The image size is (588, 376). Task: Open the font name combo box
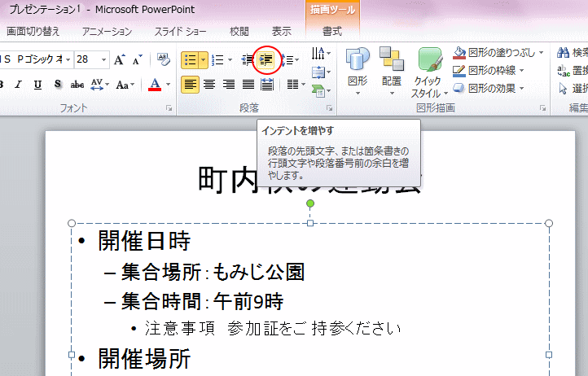tap(36, 59)
